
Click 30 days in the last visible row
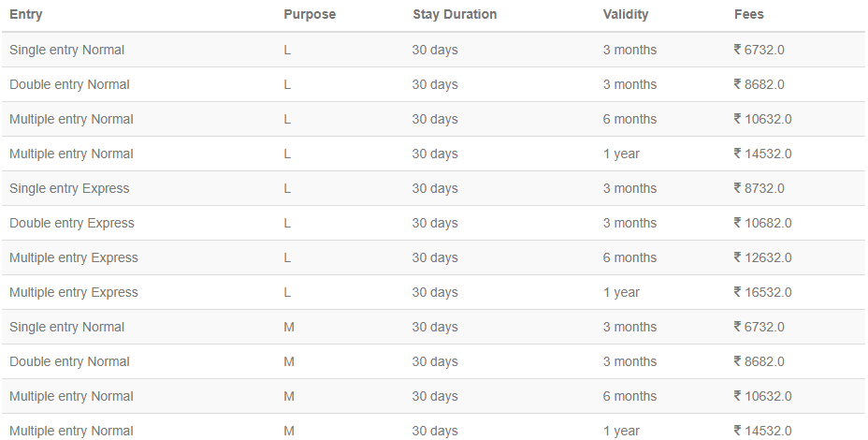click(x=435, y=432)
